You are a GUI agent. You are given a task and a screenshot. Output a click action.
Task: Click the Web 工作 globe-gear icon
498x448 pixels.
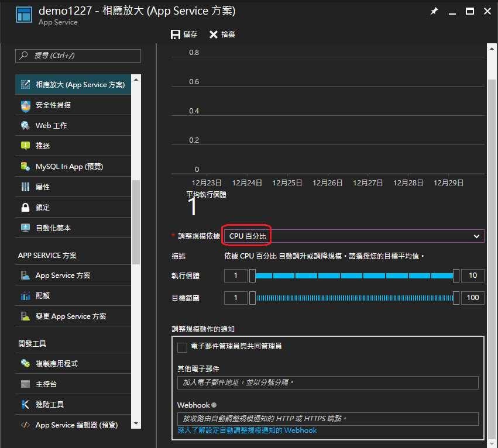pos(25,125)
